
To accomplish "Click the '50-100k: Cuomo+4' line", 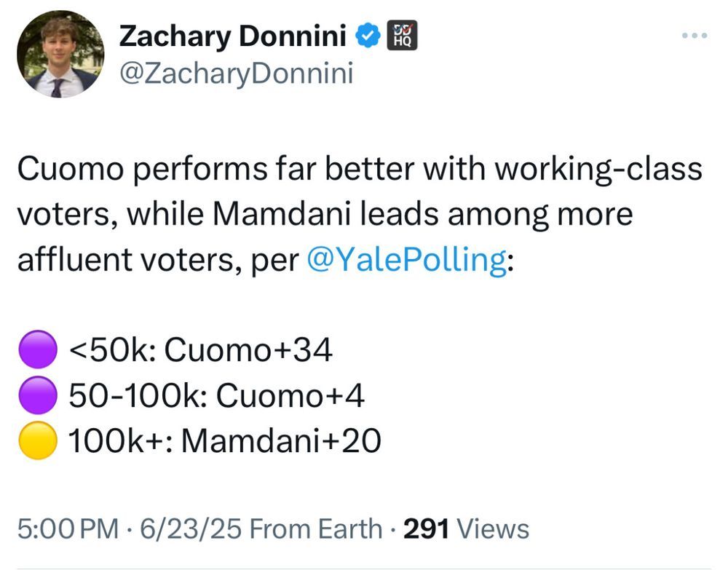I will (216, 395).
